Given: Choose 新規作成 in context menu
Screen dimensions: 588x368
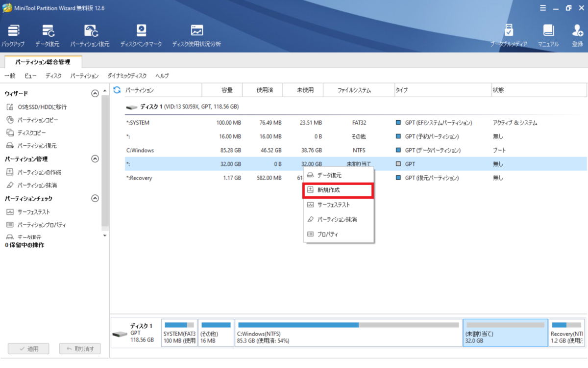Looking at the screenshot, I should point(339,190).
